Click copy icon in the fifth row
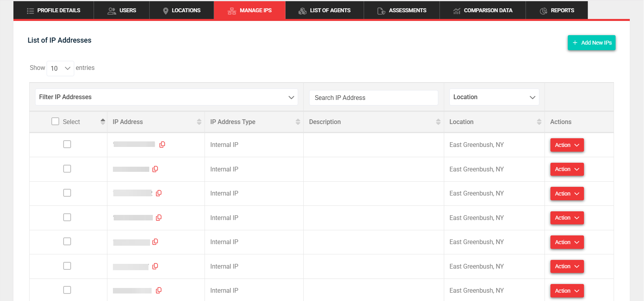Screen dimensions: 644x301 pyautogui.click(x=155, y=242)
